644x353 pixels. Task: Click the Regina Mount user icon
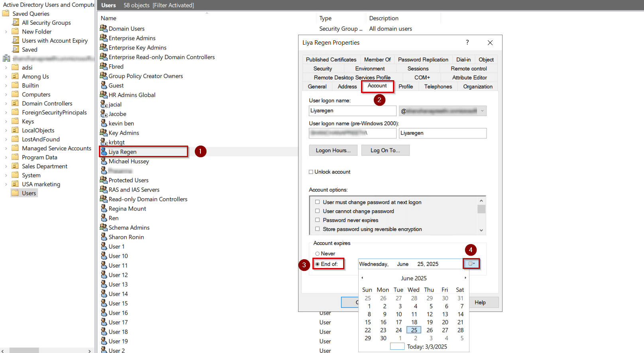pos(104,209)
